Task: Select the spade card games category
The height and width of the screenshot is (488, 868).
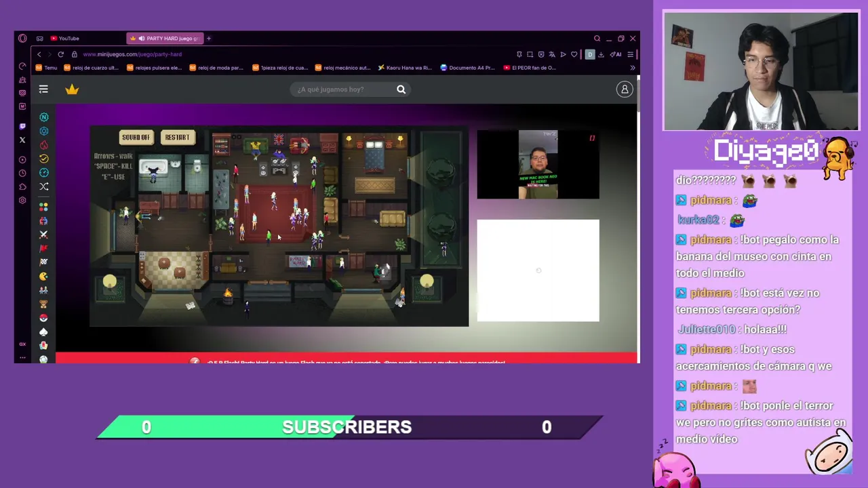Action: pyautogui.click(x=43, y=332)
